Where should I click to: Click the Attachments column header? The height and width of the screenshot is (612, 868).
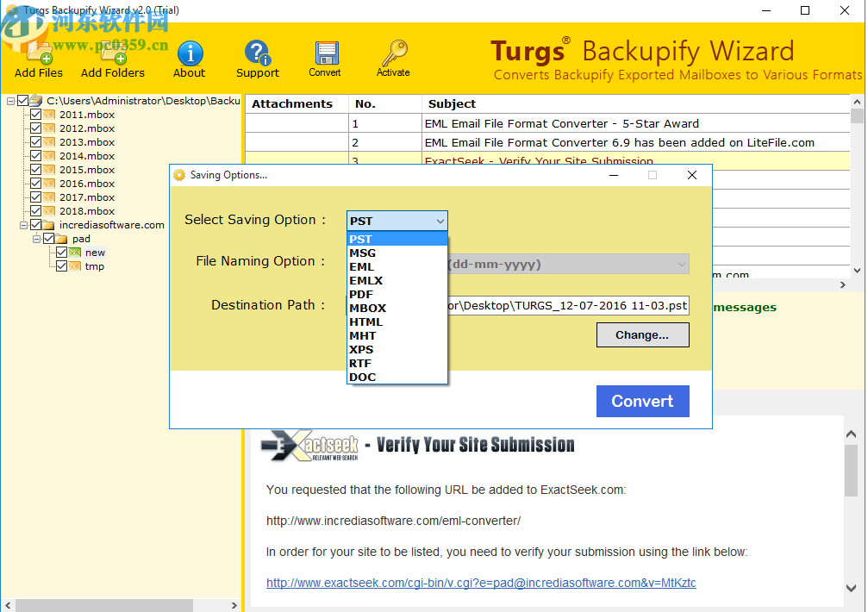pos(297,104)
